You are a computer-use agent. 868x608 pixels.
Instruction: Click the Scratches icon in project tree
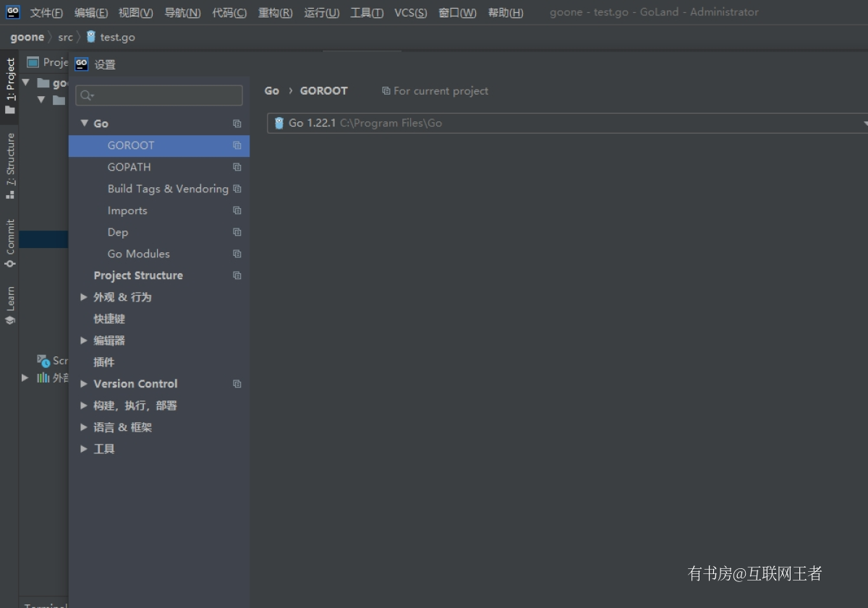pyautogui.click(x=43, y=360)
